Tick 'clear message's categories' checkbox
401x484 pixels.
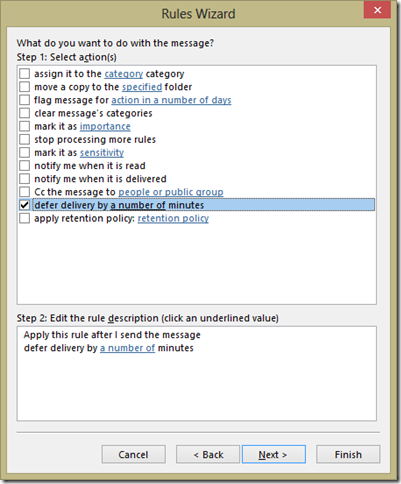pos(25,113)
